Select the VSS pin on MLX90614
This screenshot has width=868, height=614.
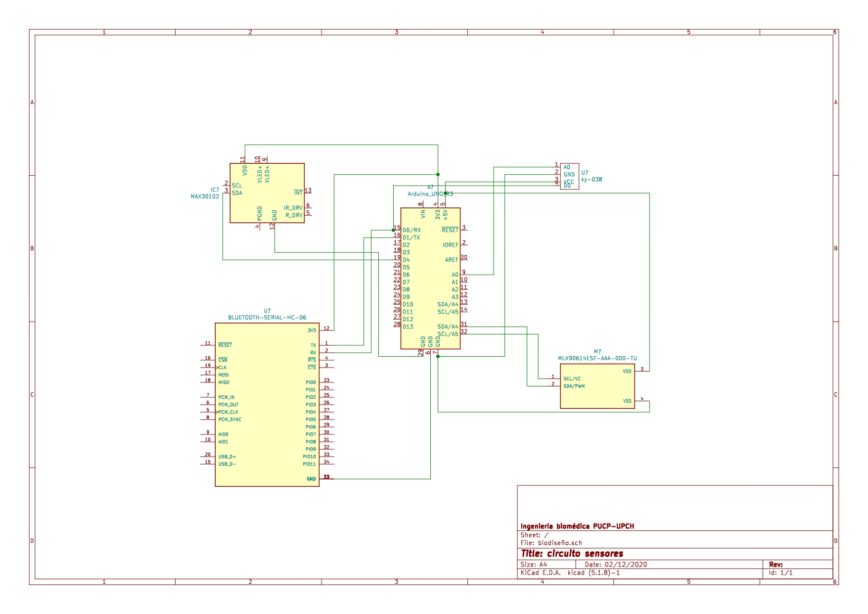(627, 401)
